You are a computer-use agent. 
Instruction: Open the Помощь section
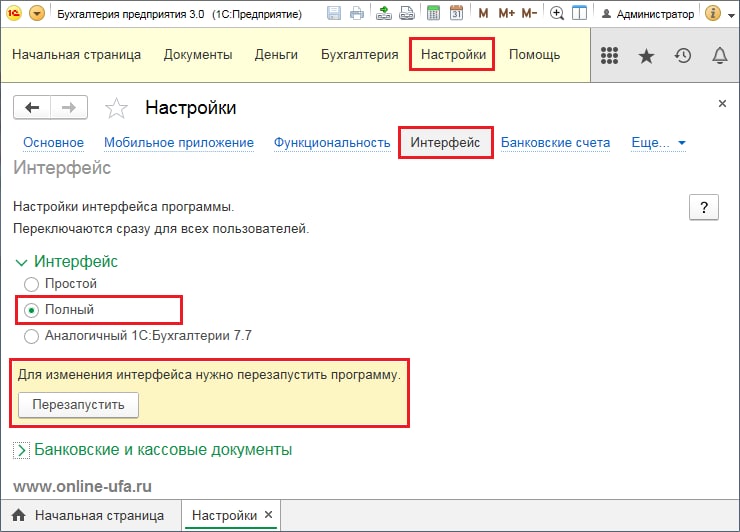coord(534,55)
